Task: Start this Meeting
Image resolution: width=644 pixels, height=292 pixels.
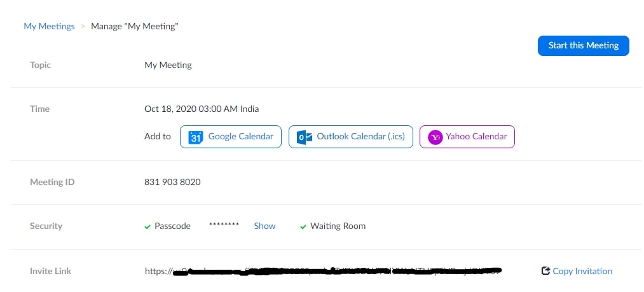Action: [583, 46]
